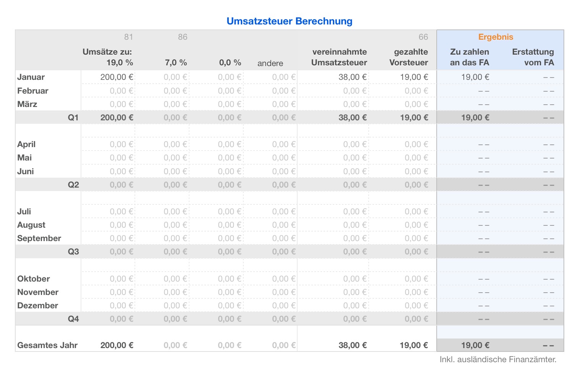Screen dimensions: 583x392
Task: Click the Gesamtes Jahr row label
Action: [47, 345]
